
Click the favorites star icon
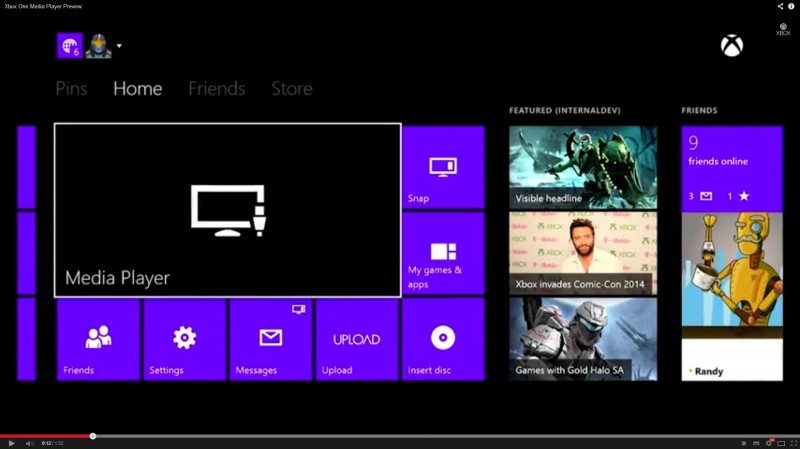tap(744, 196)
